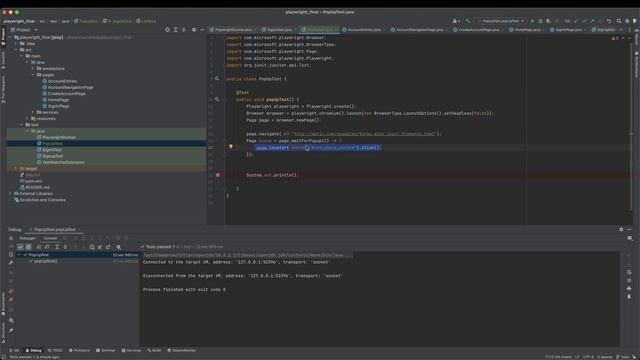Image resolution: width=640 pixels, height=360 pixels.
Task: Toggle show passed tests checkmark in test toolbar
Action: pyautogui.click(x=20, y=247)
